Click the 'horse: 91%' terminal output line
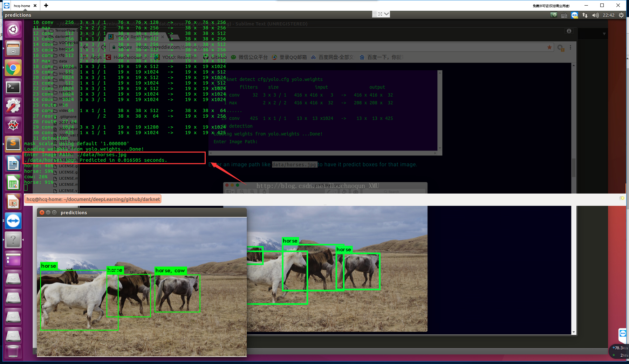629x364 pixels. (x=39, y=182)
